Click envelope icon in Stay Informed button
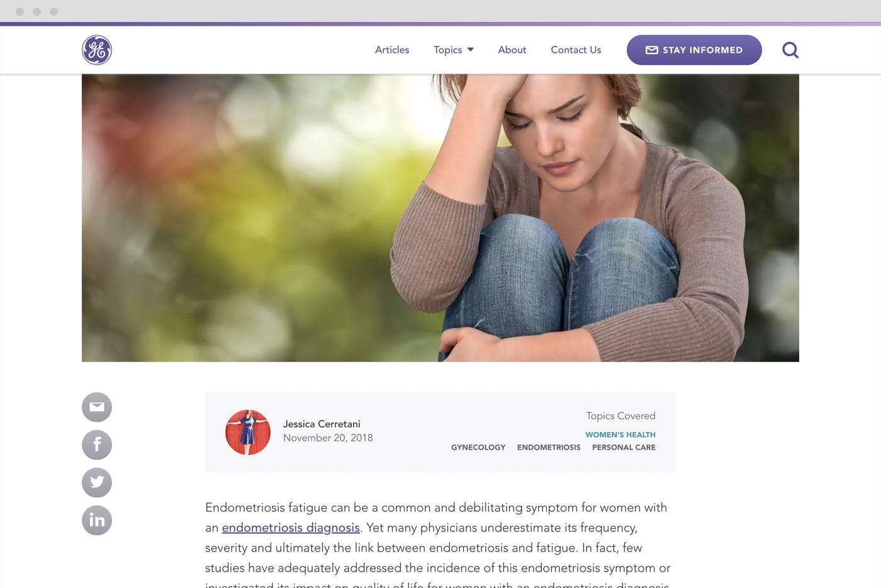Image resolution: width=881 pixels, height=588 pixels. coord(652,50)
